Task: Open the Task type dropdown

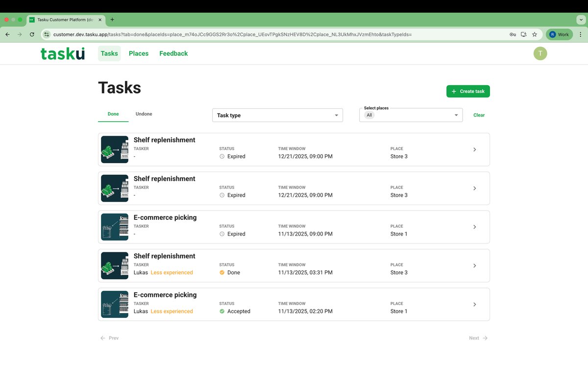Action: 277,116
